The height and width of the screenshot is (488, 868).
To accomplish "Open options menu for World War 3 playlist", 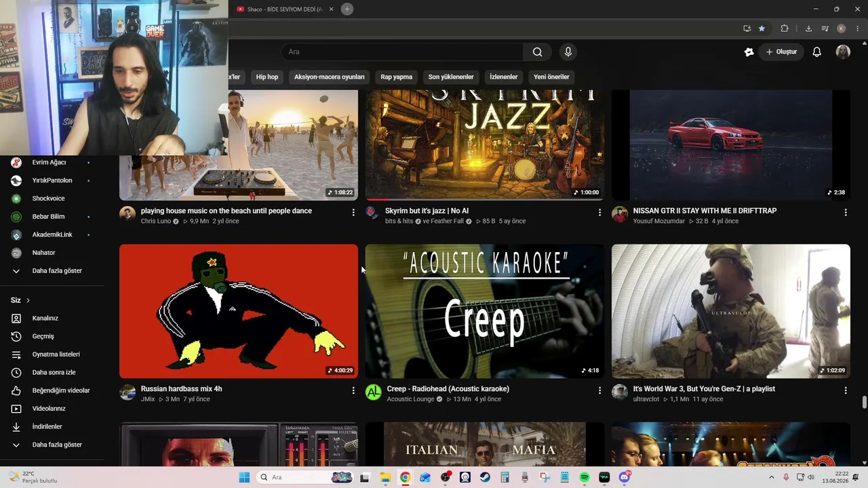I will point(846,391).
